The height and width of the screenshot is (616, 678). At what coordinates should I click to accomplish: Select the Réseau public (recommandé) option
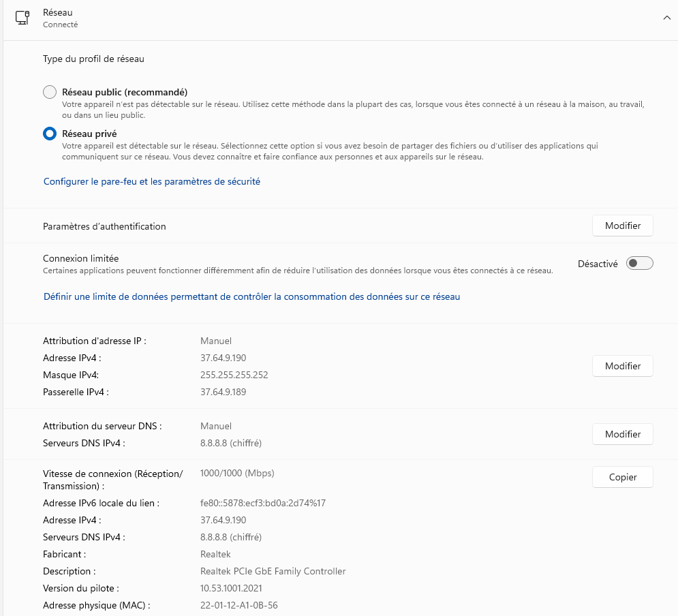pyautogui.click(x=50, y=92)
